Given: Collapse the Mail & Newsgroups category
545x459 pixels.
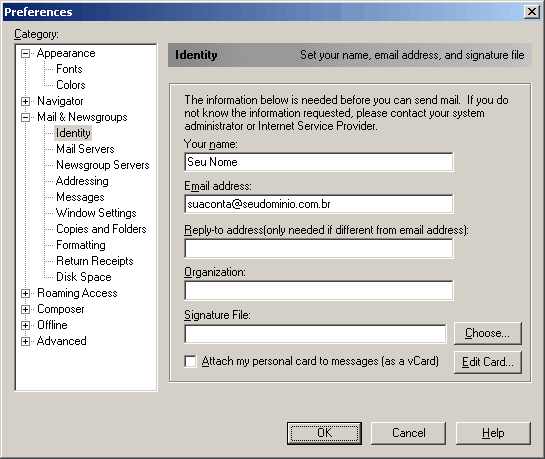Looking at the screenshot, I should (25, 117).
